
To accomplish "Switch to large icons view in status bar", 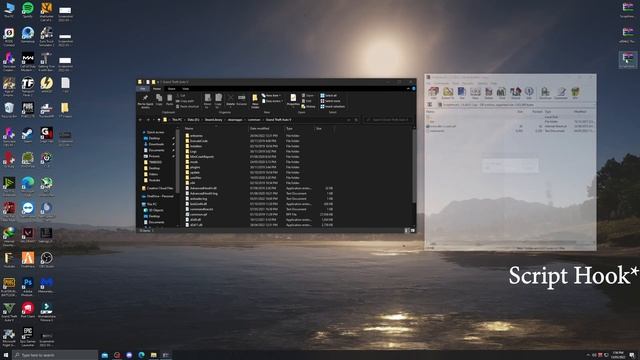I will point(413,231).
